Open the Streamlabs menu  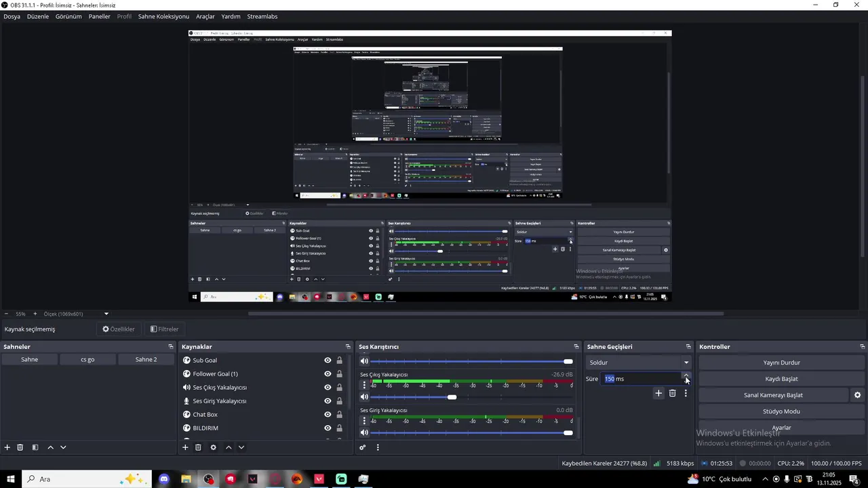(x=262, y=16)
